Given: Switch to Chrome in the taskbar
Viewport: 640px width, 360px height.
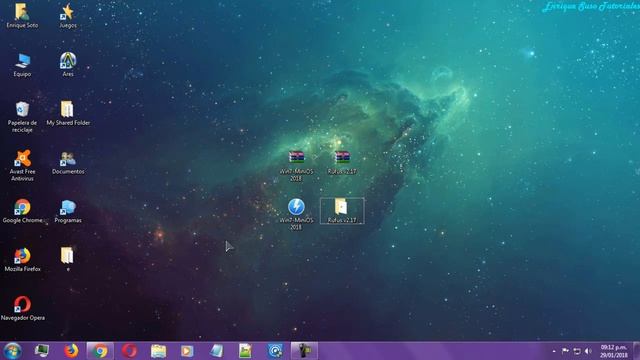Looking at the screenshot, I should (100, 351).
